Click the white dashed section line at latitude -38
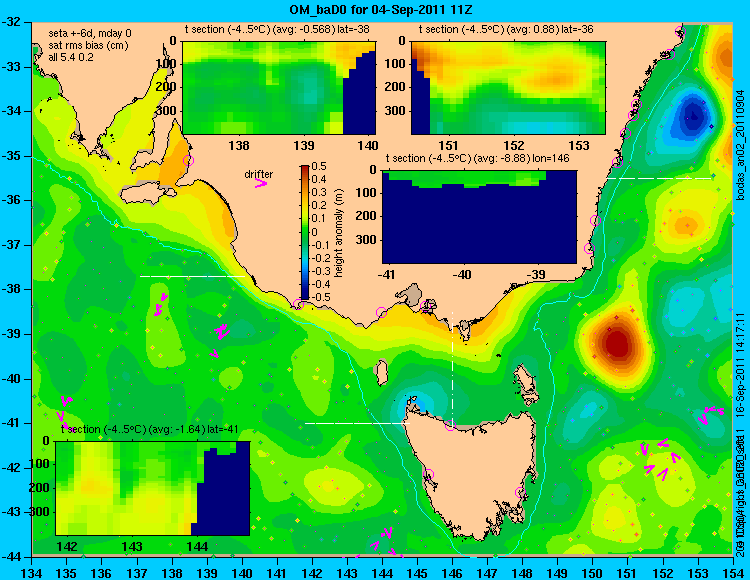 click(192, 276)
